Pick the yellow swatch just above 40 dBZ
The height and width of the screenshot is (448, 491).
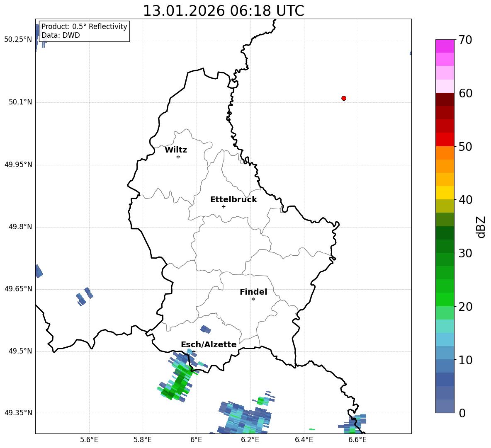(x=445, y=193)
